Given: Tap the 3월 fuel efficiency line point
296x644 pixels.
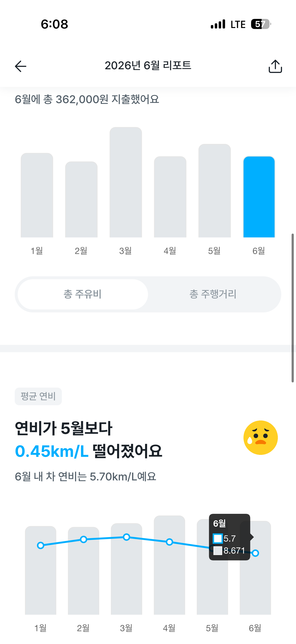Looking at the screenshot, I should pos(127,537).
